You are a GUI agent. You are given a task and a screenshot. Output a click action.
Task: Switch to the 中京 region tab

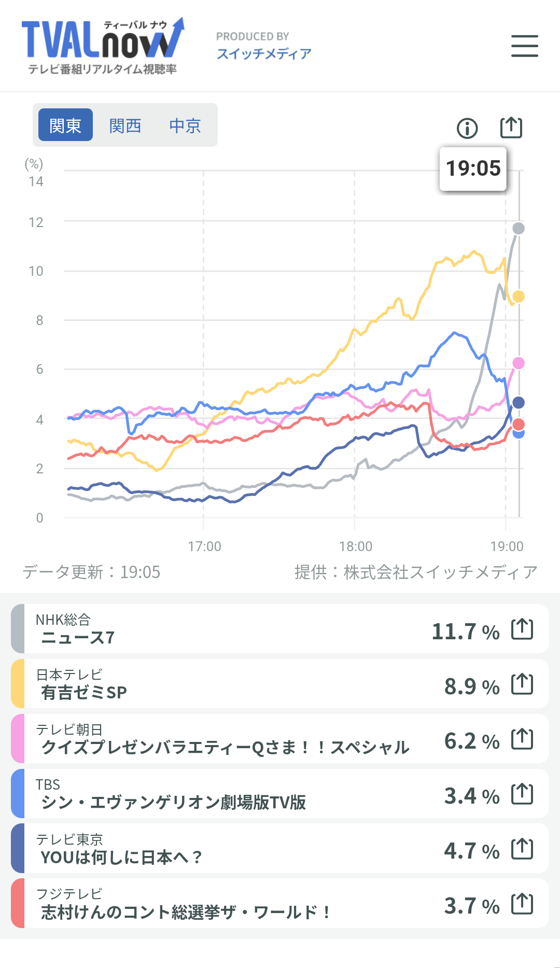pyautogui.click(x=185, y=125)
